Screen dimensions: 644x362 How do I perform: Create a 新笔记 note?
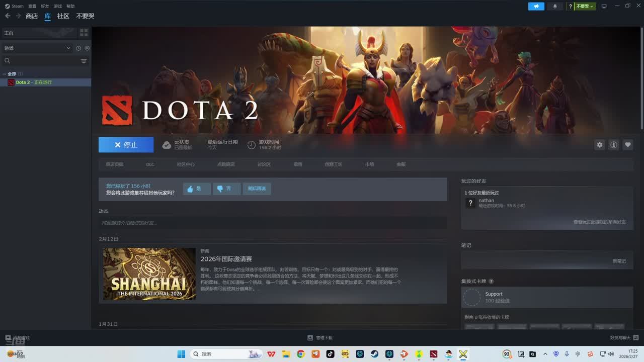tap(619, 261)
